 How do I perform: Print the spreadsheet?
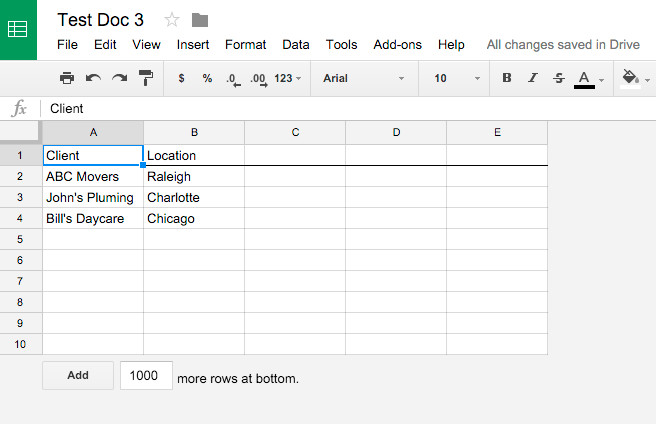pos(67,78)
